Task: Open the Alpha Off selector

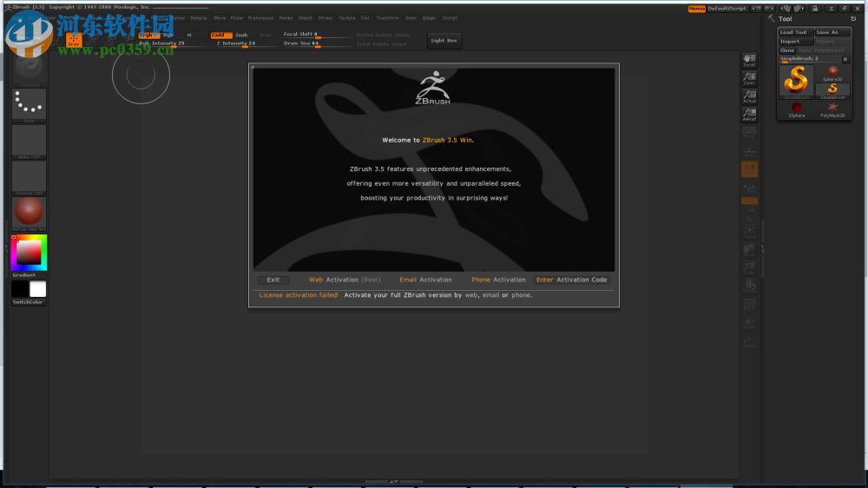Action: click(29, 142)
